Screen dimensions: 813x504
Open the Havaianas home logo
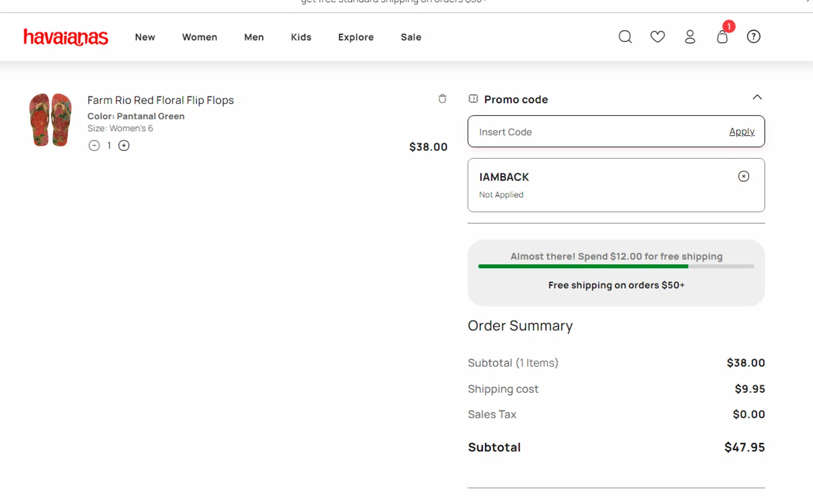(x=66, y=37)
